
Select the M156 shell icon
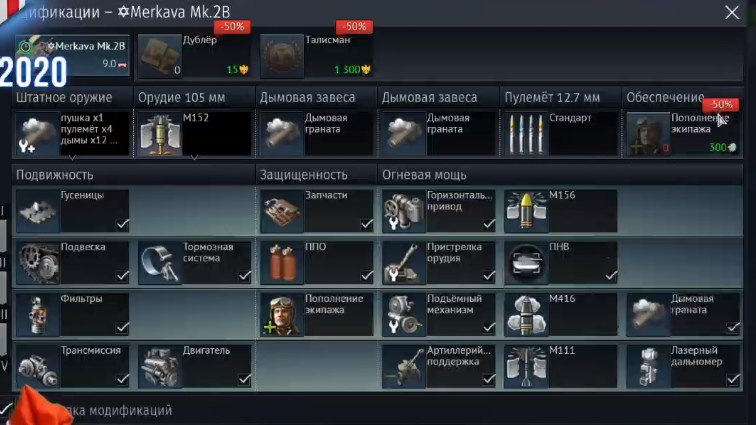coord(526,211)
